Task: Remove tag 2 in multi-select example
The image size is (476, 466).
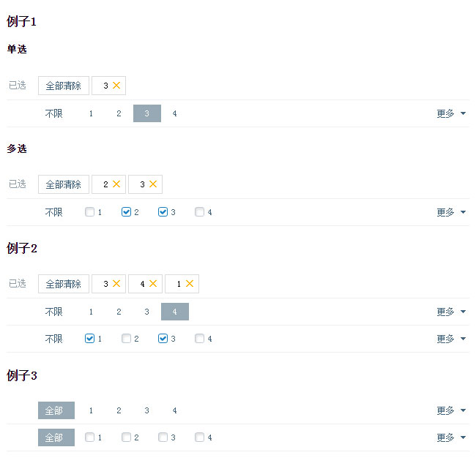Action: point(116,184)
